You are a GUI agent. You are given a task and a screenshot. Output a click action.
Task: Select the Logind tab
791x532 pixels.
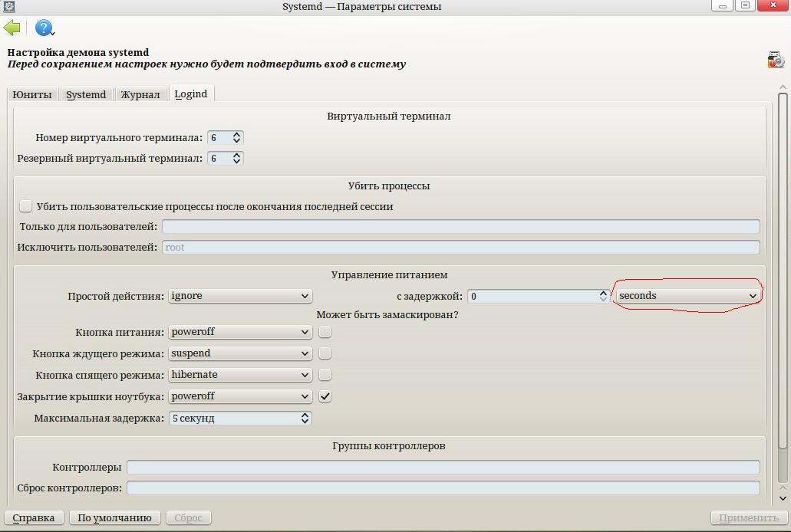coord(191,94)
